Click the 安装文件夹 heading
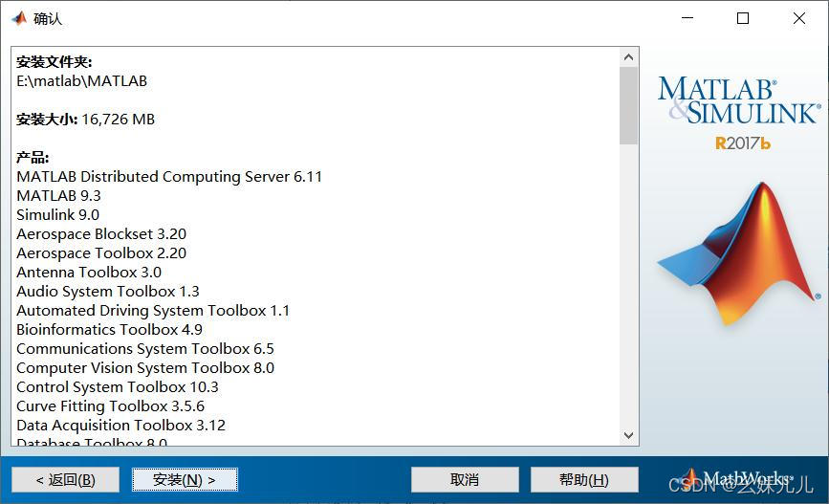829x504 pixels. [54, 62]
